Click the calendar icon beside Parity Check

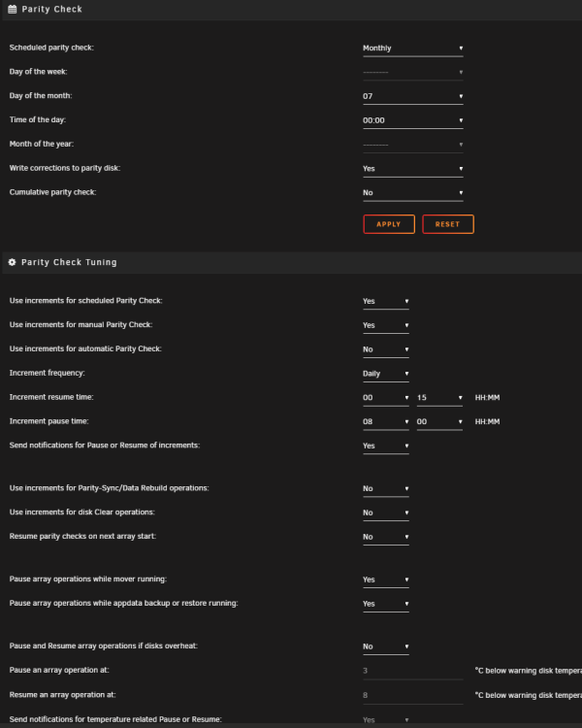click(12, 10)
